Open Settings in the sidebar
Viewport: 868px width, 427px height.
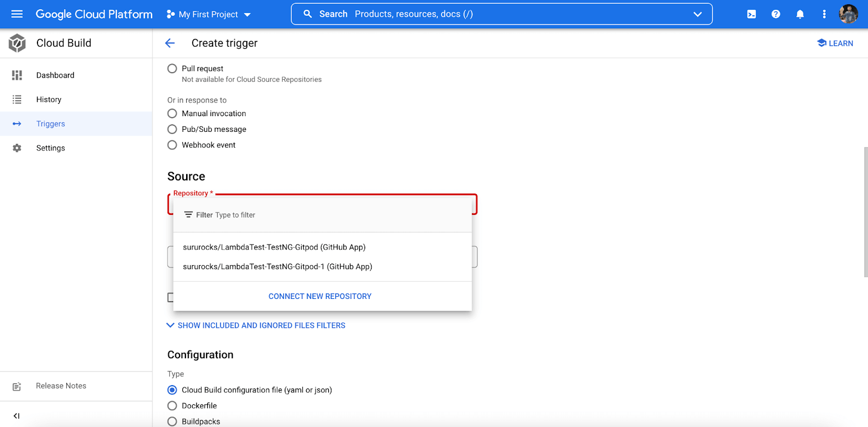click(76, 148)
